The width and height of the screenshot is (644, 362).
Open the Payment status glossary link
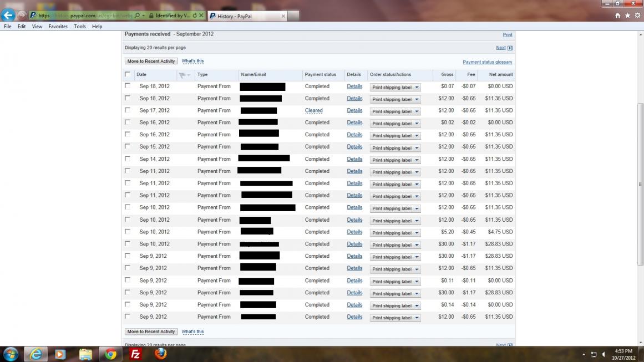click(488, 63)
